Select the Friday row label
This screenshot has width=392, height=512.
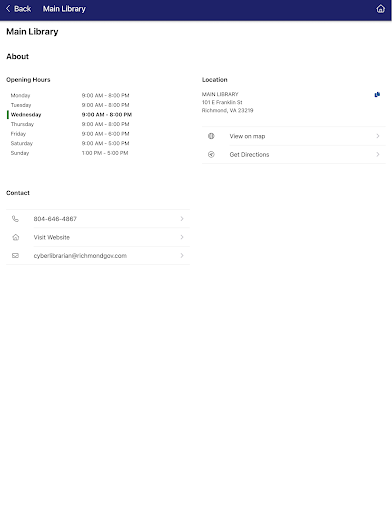tap(18, 134)
